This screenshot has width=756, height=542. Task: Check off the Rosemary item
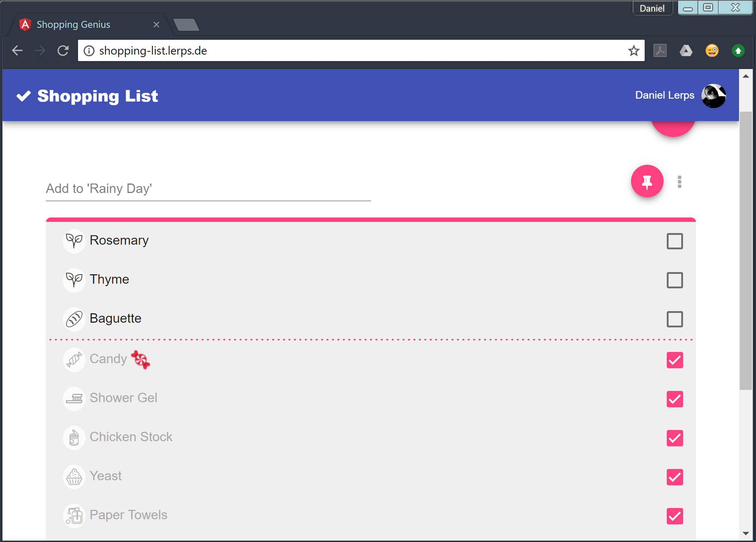pyautogui.click(x=674, y=241)
